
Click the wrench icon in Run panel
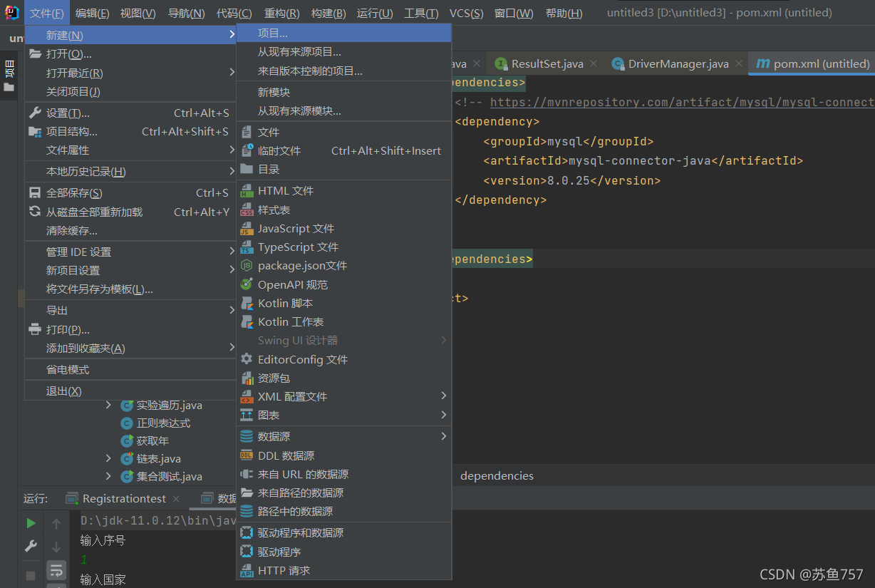(x=31, y=547)
